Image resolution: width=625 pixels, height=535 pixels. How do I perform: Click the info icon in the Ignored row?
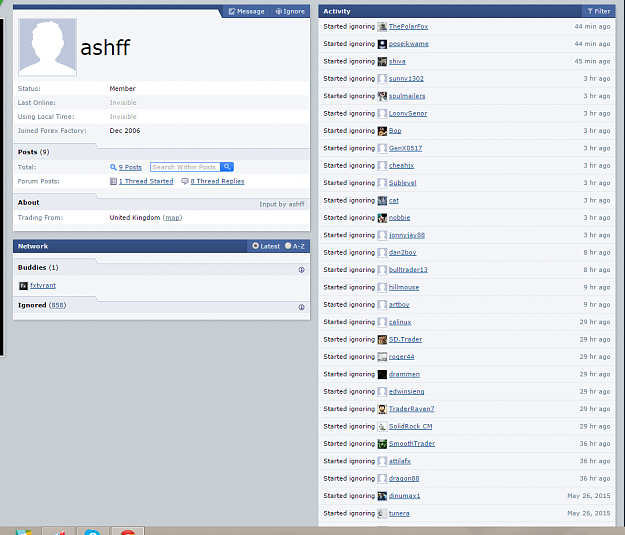[x=302, y=307]
